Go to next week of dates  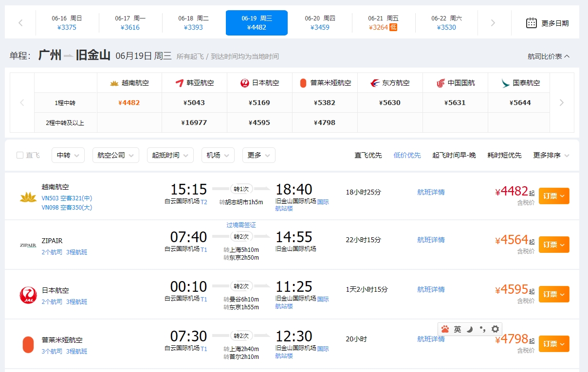(493, 23)
